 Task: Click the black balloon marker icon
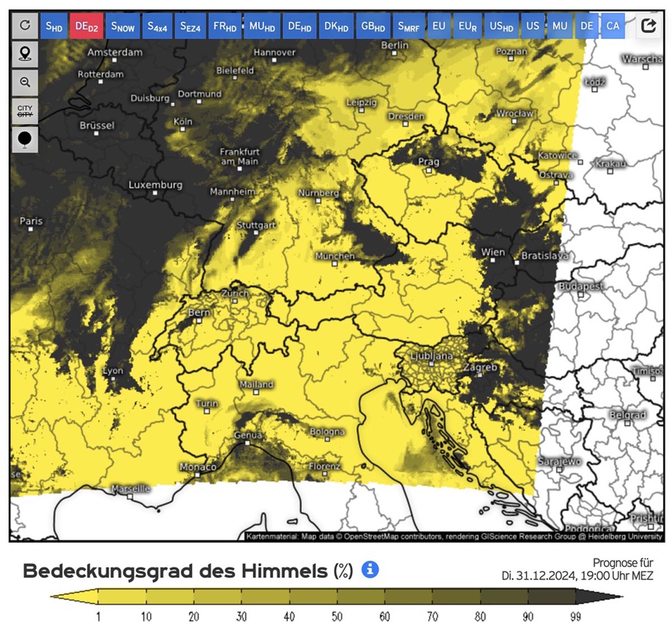25,139
